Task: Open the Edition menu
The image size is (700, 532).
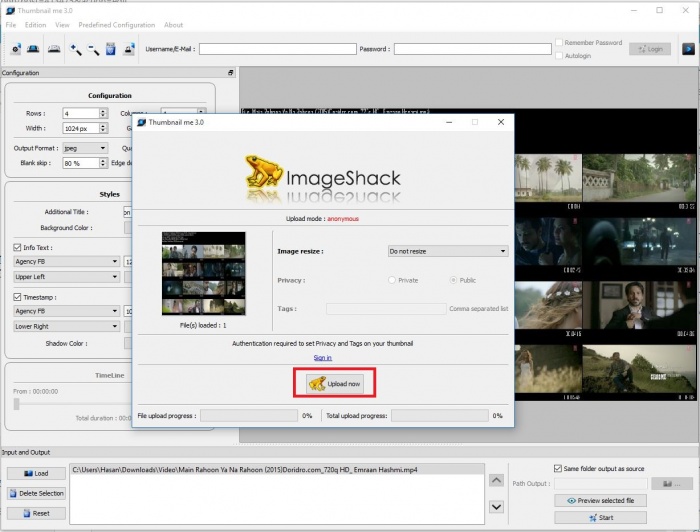Action: coord(36,25)
